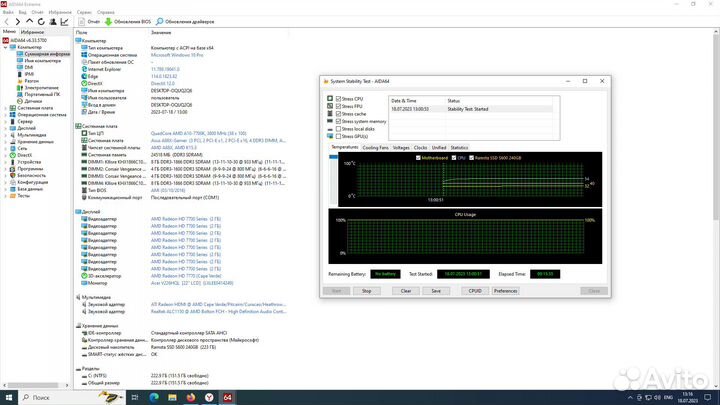Click the horizontal scrollbar under the tree
Image resolution: width=720 pixels, height=405 pixels.
pos(34,385)
